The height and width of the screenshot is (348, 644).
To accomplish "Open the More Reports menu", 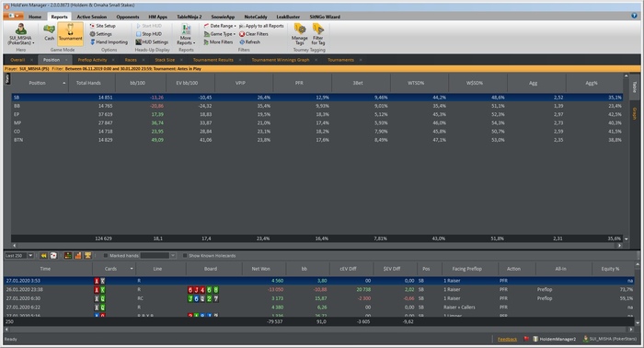I will click(186, 34).
